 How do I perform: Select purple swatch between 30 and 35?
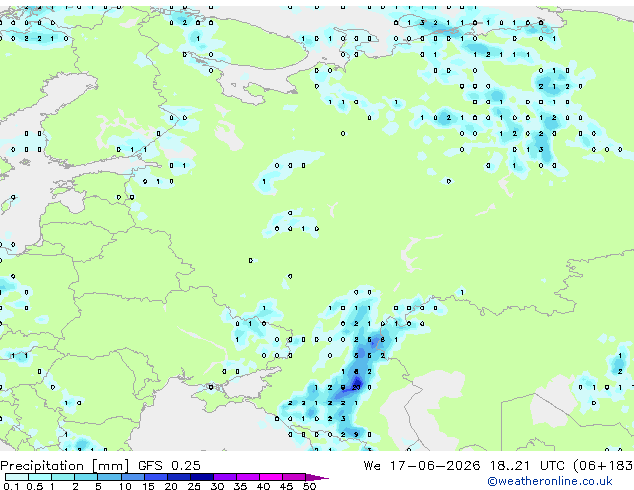click(x=224, y=477)
